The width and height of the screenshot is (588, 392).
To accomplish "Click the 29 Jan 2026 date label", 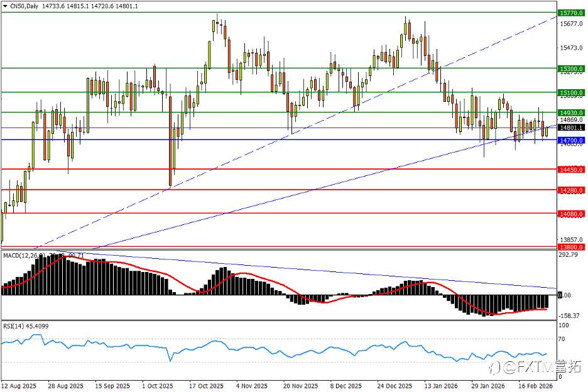I will pyautogui.click(x=488, y=386).
